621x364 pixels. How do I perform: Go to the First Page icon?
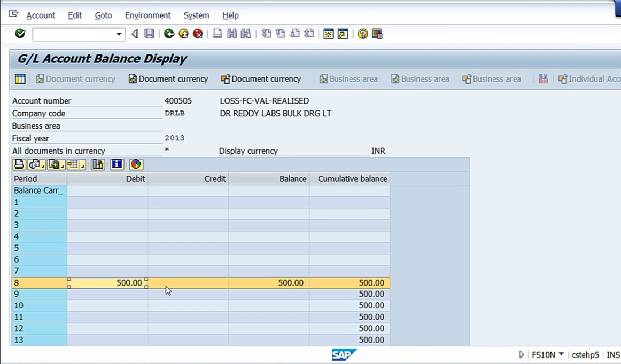point(267,34)
